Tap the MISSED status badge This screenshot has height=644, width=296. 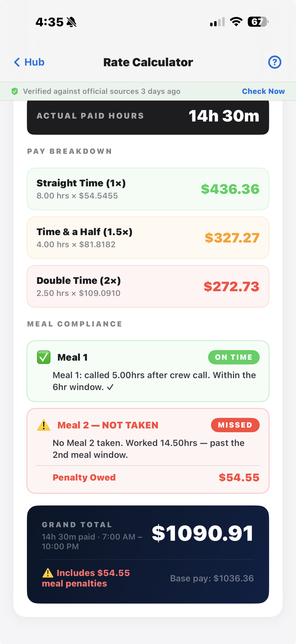[235, 425]
